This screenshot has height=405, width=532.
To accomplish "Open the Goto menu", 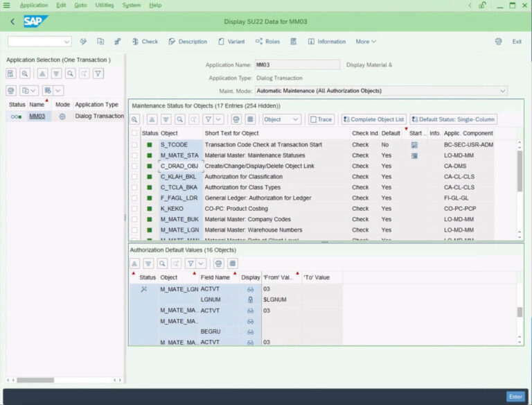I will click(80, 5).
